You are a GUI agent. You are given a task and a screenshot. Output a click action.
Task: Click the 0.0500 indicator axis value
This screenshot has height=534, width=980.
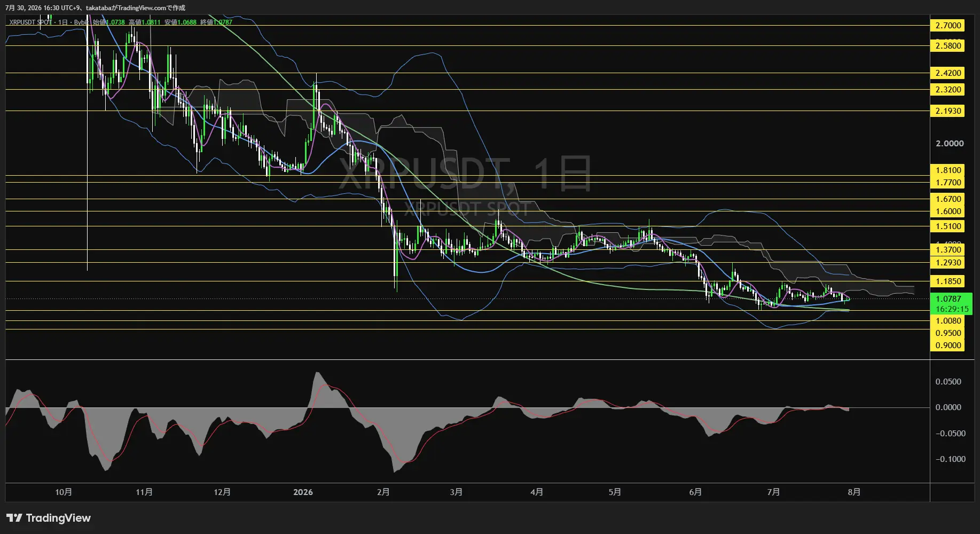(x=948, y=381)
